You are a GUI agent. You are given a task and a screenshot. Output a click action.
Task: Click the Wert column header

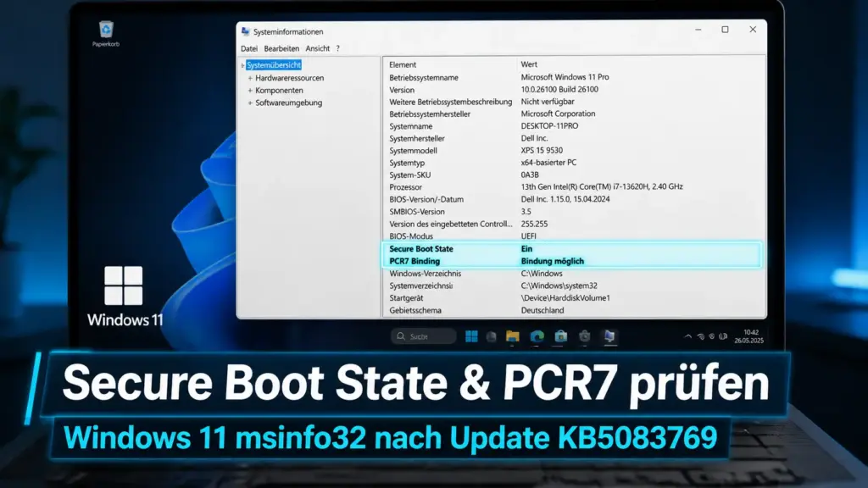pos(529,64)
